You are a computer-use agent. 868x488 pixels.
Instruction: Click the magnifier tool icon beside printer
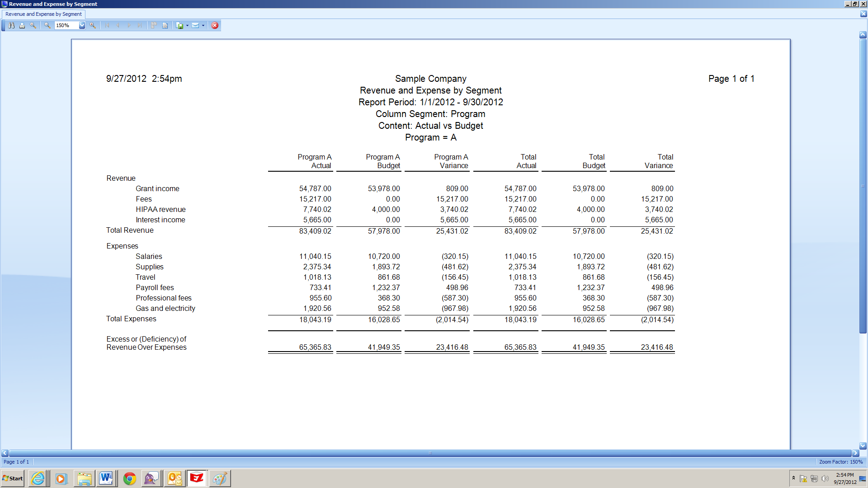33,25
